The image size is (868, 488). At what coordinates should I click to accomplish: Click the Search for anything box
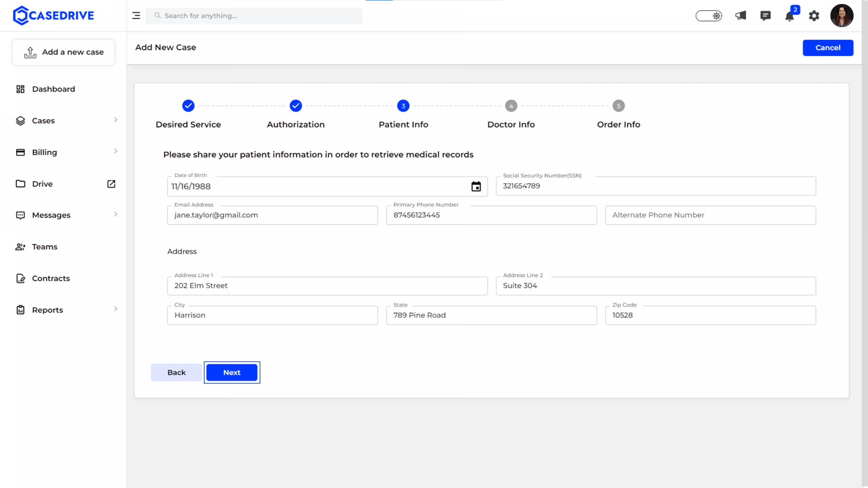(254, 15)
